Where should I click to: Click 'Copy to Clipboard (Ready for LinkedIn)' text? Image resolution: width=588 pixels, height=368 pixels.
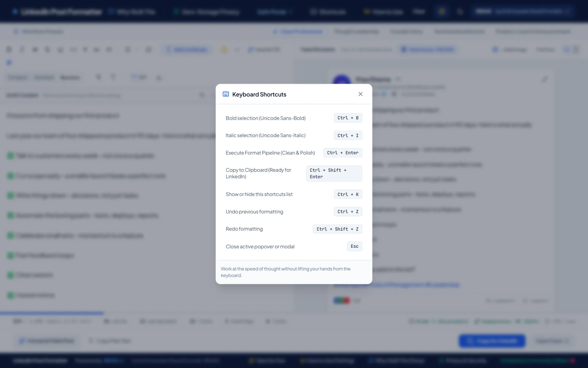pos(258,173)
